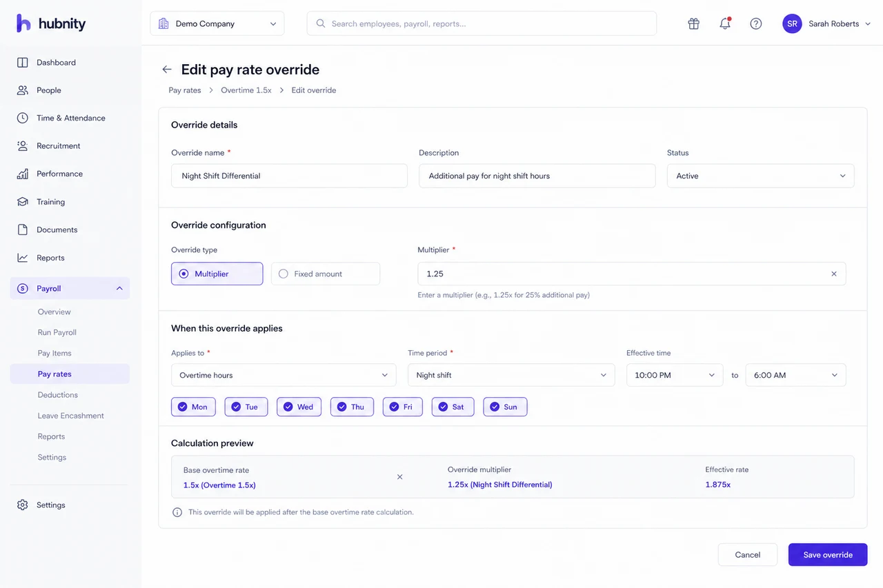Click the Documents file icon
Image resolution: width=883 pixels, height=588 pixels.
(23, 230)
